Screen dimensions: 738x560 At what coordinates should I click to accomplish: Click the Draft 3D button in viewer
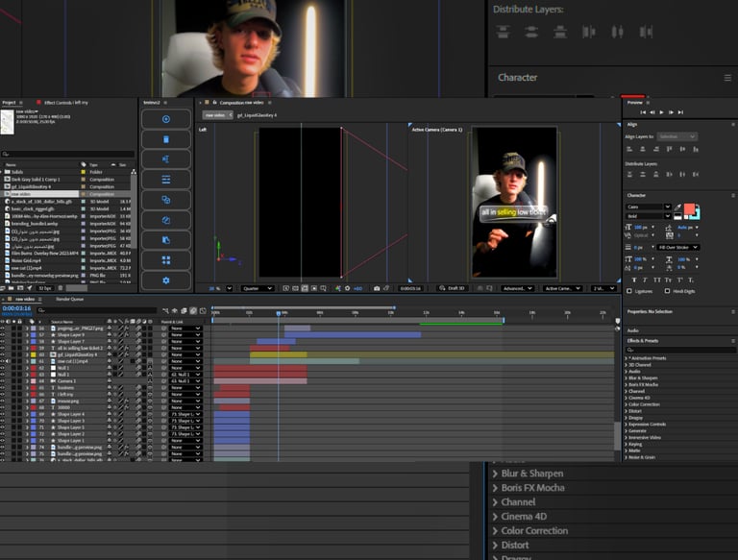tap(454, 288)
